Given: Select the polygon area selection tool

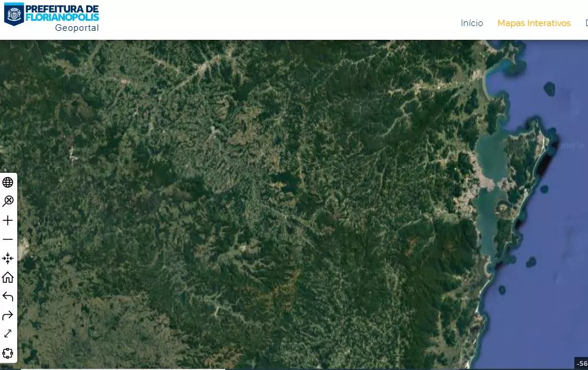Looking at the screenshot, I should [x=8, y=353].
